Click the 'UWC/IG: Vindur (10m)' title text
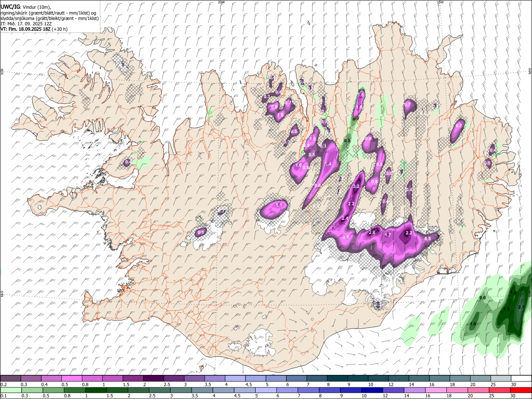The width and height of the screenshot is (532, 399). coord(25,7)
